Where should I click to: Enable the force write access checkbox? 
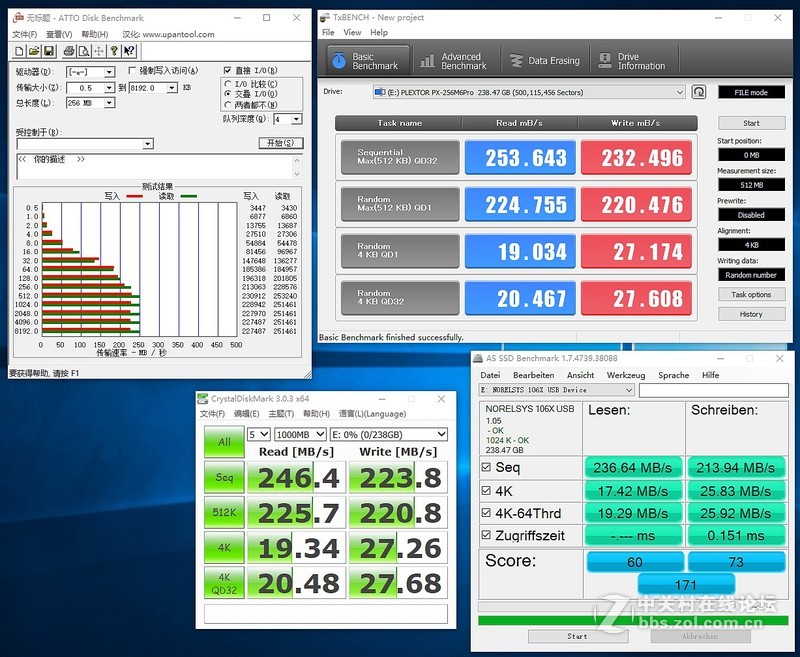(x=130, y=70)
